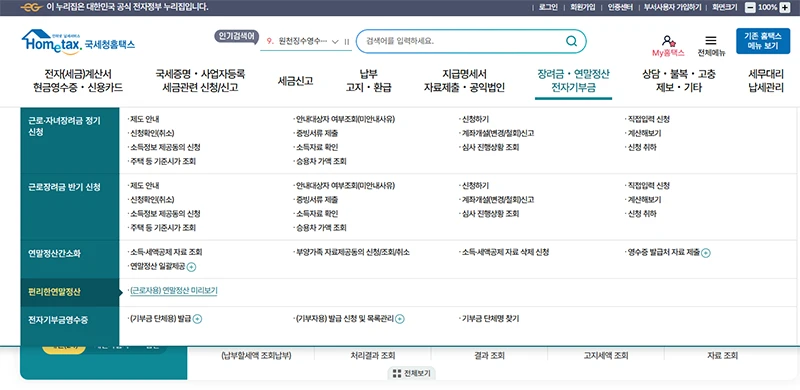Image resolution: width=800 pixels, height=390 pixels.
Task: Open 안내대상자 여부조회(미안내사유) under 반기 신청
Action: coord(345,186)
